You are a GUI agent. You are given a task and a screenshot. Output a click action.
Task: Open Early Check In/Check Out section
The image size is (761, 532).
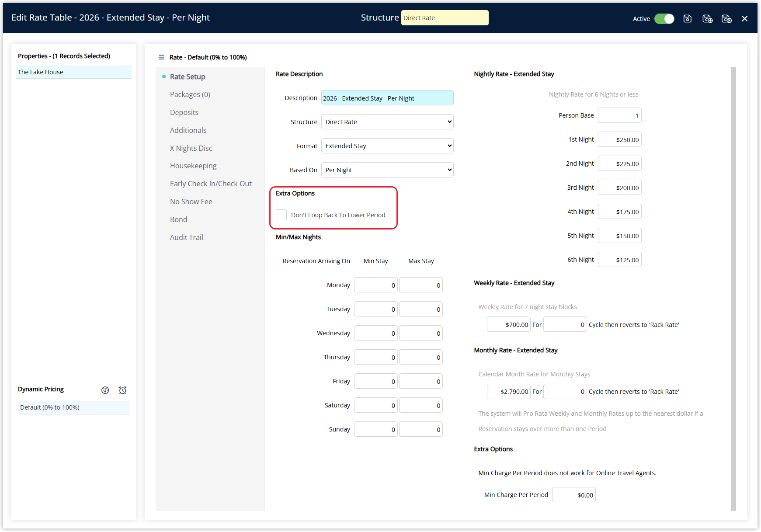click(211, 184)
